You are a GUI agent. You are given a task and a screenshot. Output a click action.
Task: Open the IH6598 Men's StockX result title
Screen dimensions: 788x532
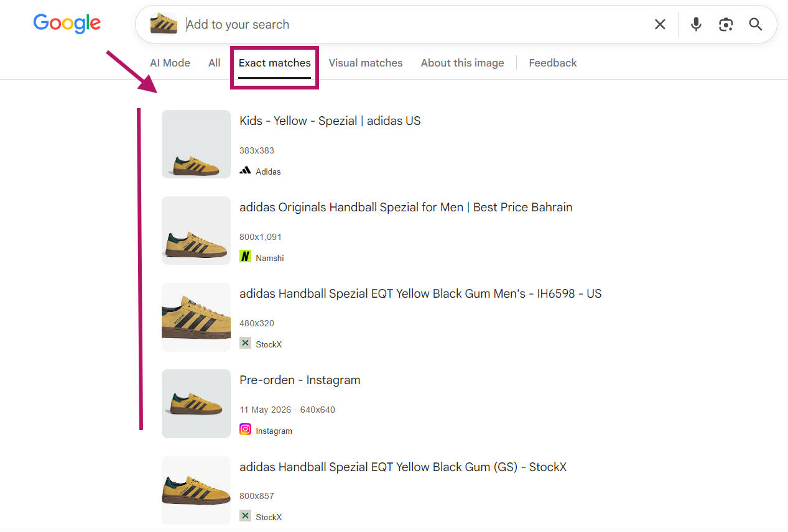click(x=420, y=294)
